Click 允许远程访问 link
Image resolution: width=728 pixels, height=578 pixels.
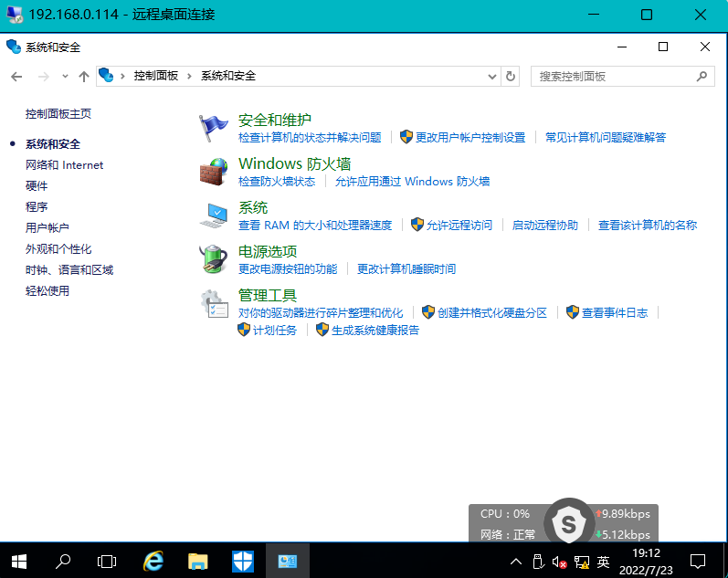[x=459, y=226]
